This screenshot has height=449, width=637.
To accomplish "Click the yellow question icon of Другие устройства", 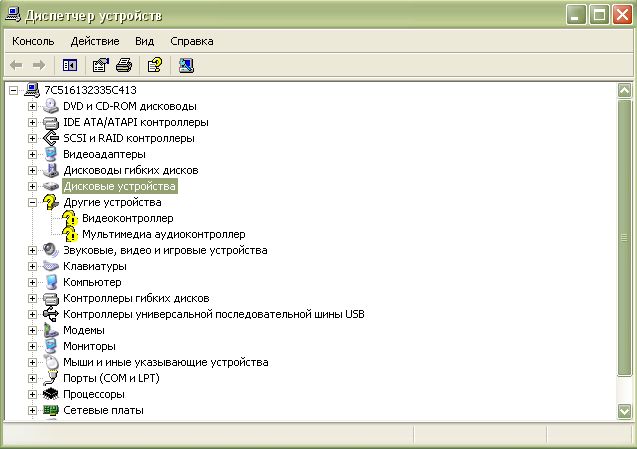I will 51,202.
